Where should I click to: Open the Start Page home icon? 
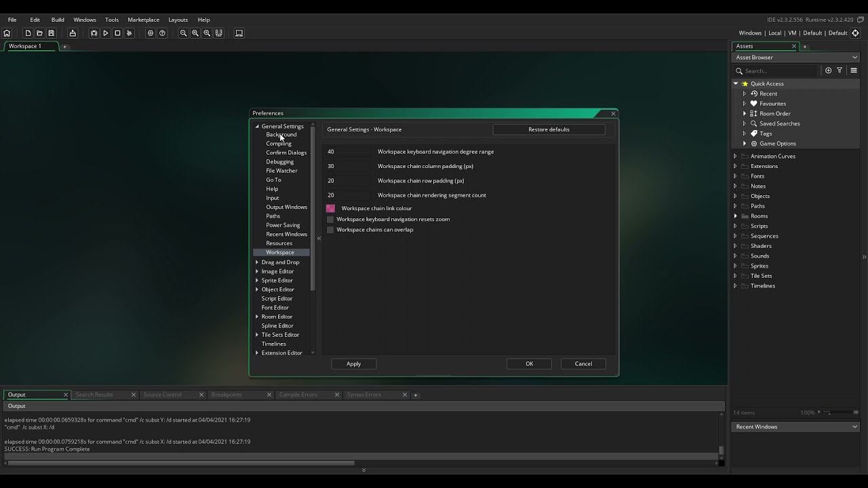coord(7,33)
